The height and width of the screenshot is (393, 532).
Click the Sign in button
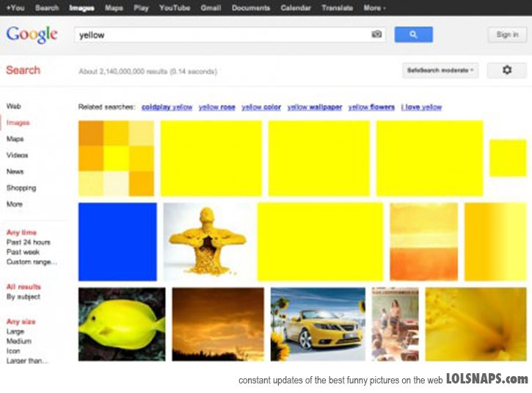coord(507,35)
